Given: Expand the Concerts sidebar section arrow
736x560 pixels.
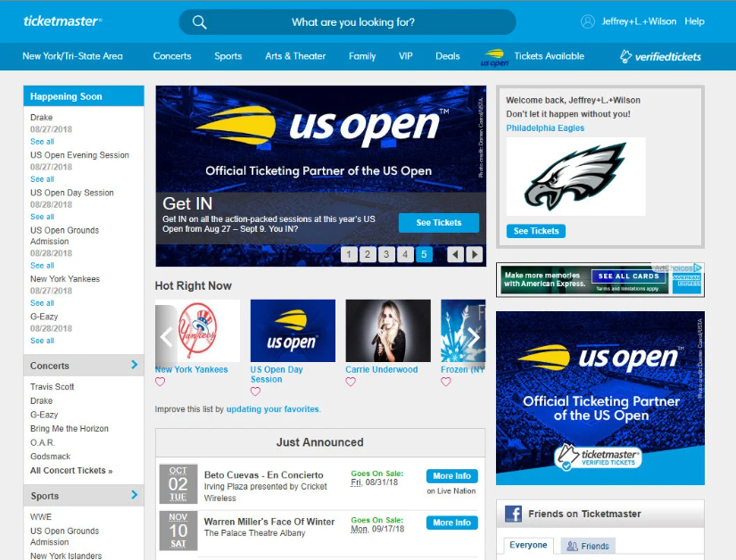Looking at the screenshot, I should [x=135, y=365].
